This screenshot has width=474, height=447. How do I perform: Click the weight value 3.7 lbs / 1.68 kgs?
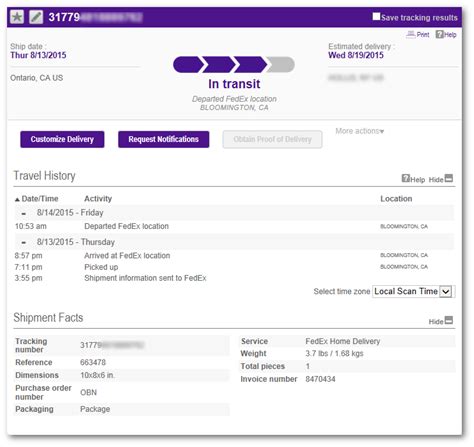click(x=334, y=353)
